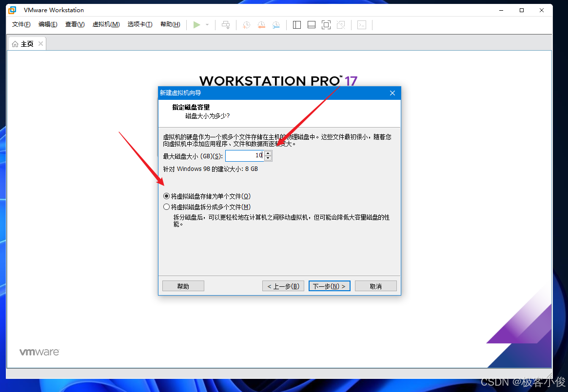This screenshot has height=392, width=568.
Task: Click the revert to snapshot toolbar icon
Action: tap(261, 25)
